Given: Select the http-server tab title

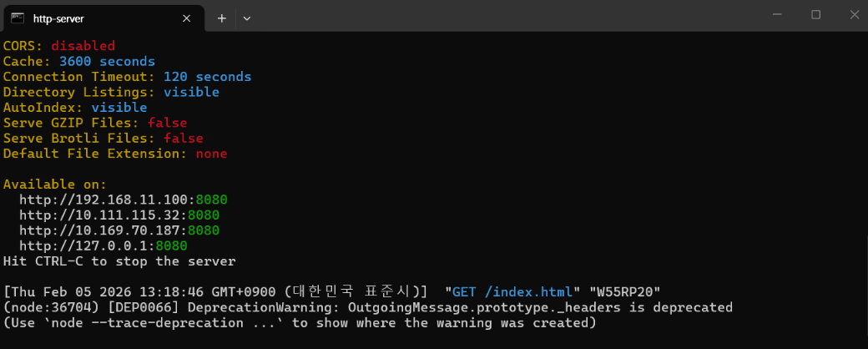Looking at the screenshot, I should [x=58, y=18].
